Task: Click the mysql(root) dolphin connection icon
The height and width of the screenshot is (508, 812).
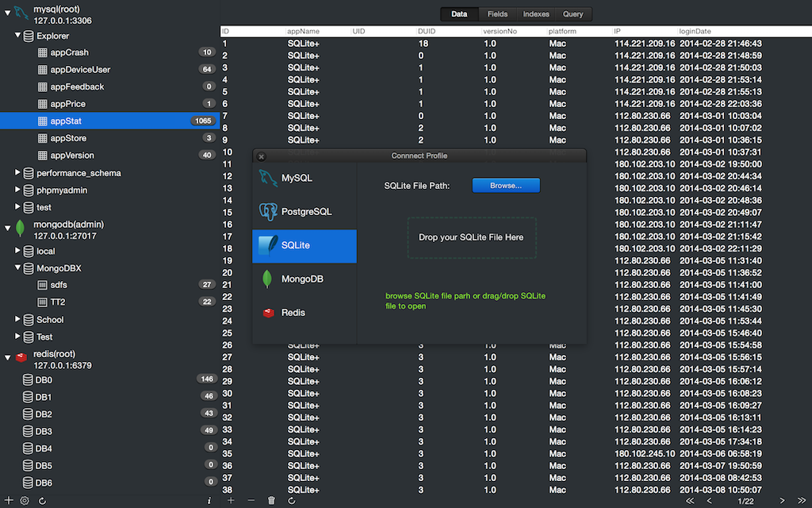Action: tap(21, 13)
